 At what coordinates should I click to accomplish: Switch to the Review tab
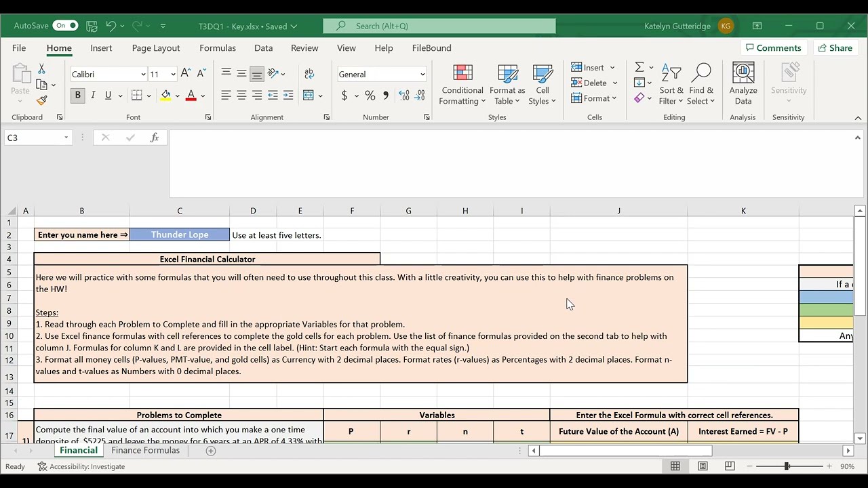click(x=304, y=48)
